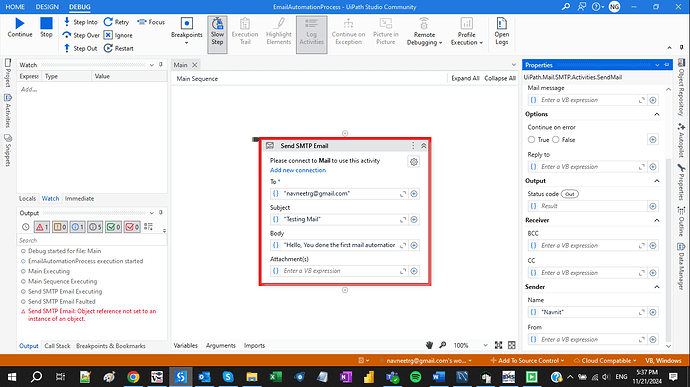Open Imports panel
Screen dimensions: 690x387
[254, 346]
